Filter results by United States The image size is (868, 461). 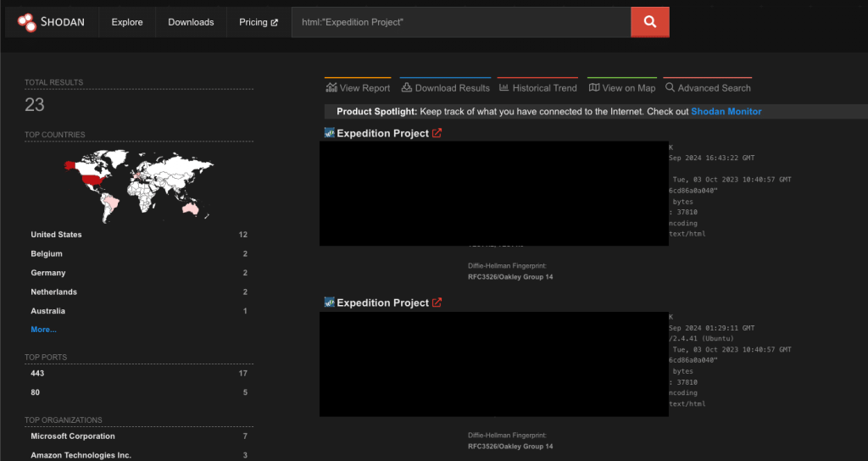pyautogui.click(x=56, y=235)
